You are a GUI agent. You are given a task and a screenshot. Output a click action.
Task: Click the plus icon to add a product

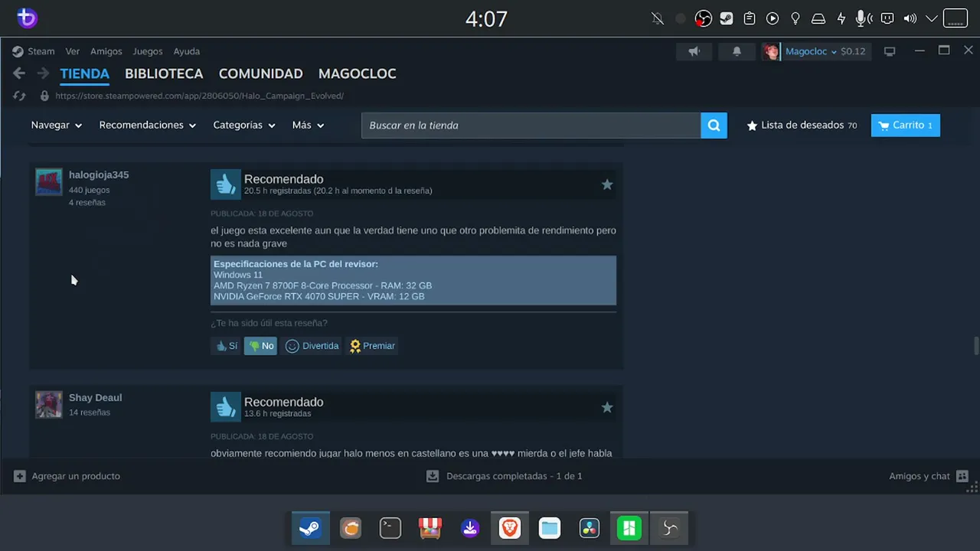tap(20, 476)
